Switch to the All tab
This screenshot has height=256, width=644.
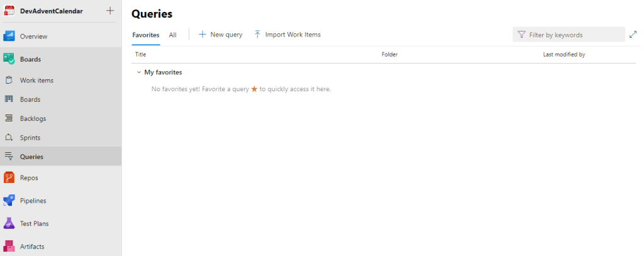pos(172,35)
